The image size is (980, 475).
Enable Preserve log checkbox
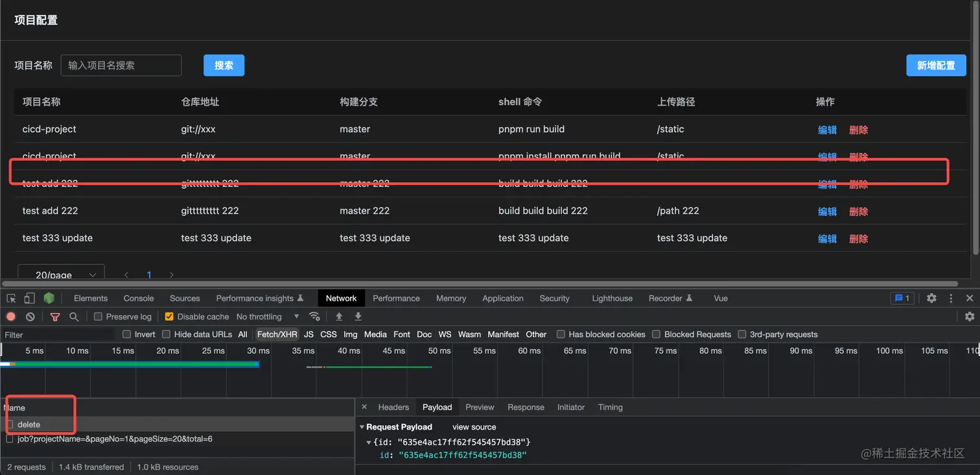coord(98,316)
